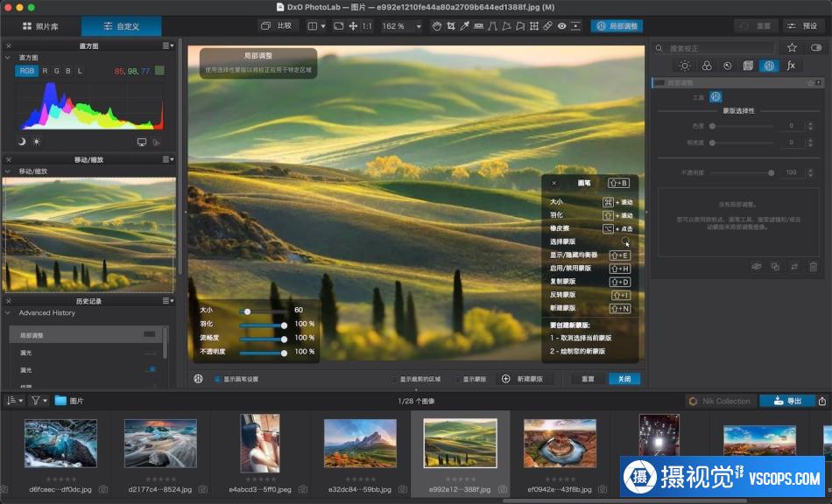Viewport: 832px width, 504px height.
Task: Check the 显示蒙版 checkbox
Action: click(457, 380)
